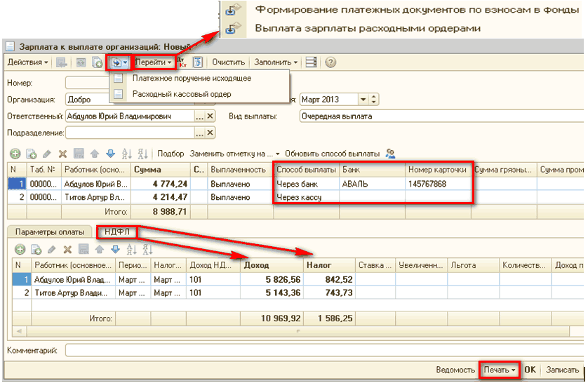Expand the Заполнить dropdown
Screen dimensions: 588x383
point(276,62)
